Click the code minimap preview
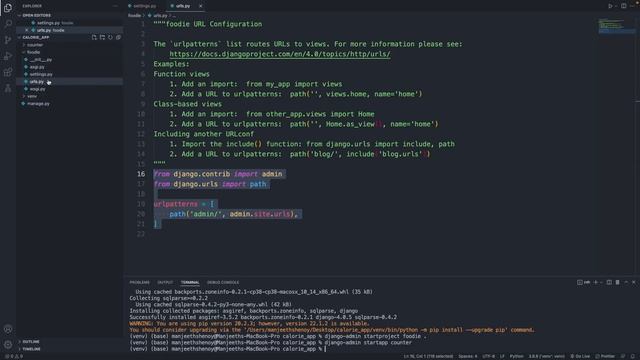Screen dimensions: 640x360 pyautogui.click(x=616, y=26)
